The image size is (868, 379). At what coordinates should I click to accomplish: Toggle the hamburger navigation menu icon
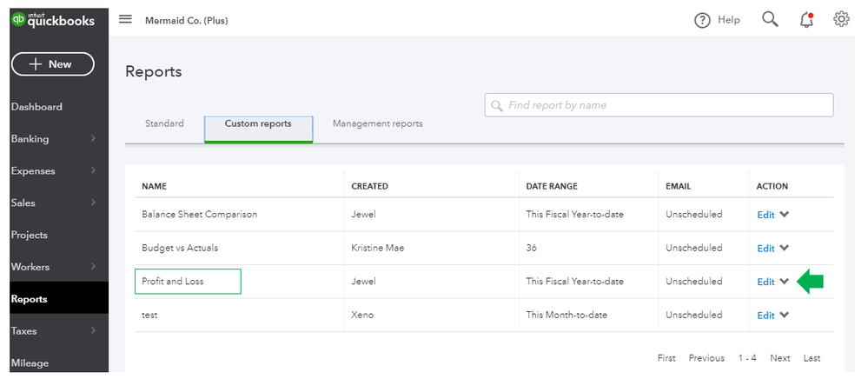pos(125,19)
